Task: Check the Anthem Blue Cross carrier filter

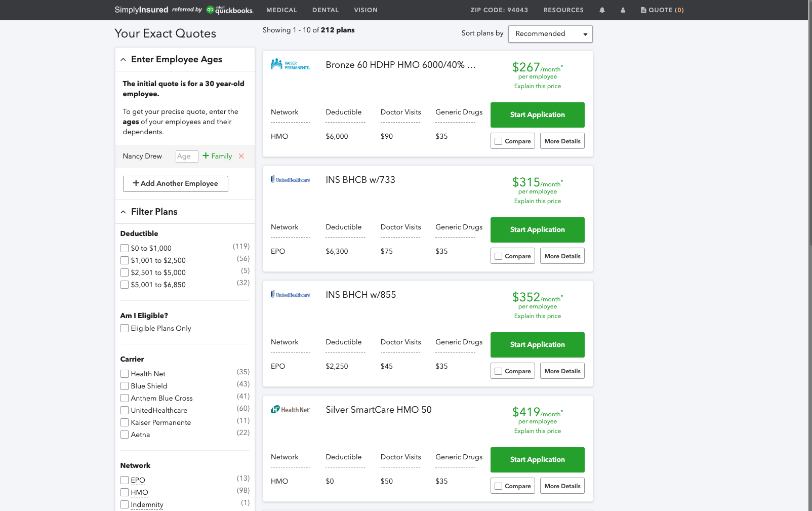Action: point(125,398)
